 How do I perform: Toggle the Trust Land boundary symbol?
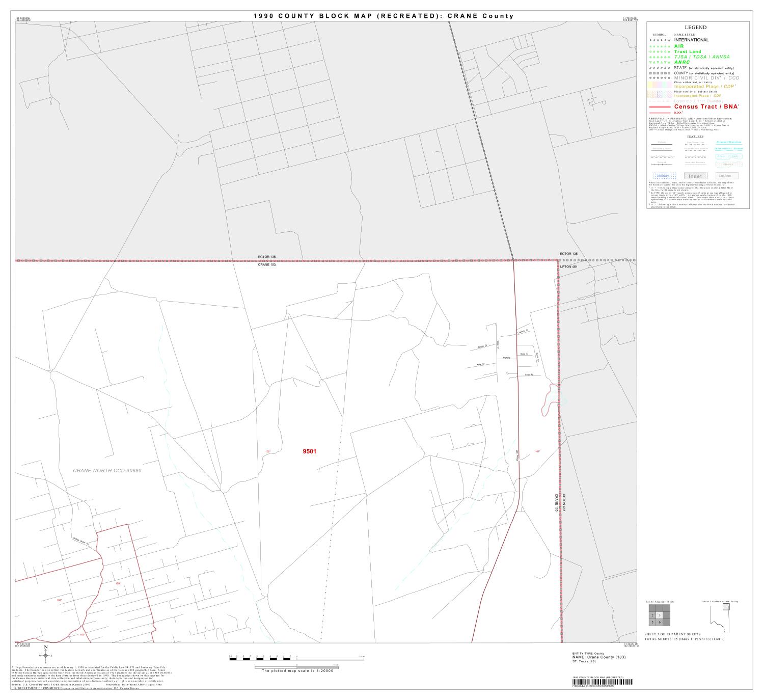tap(659, 51)
